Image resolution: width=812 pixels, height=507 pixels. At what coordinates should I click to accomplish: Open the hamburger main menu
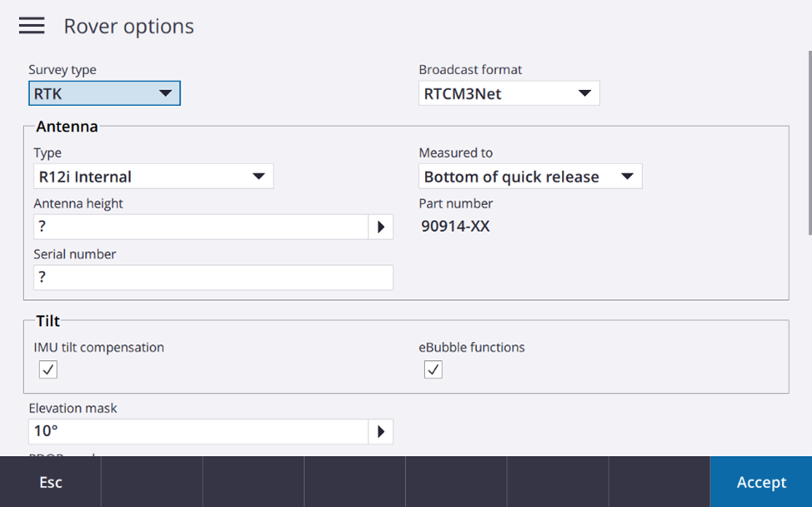pyautogui.click(x=32, y=26)
